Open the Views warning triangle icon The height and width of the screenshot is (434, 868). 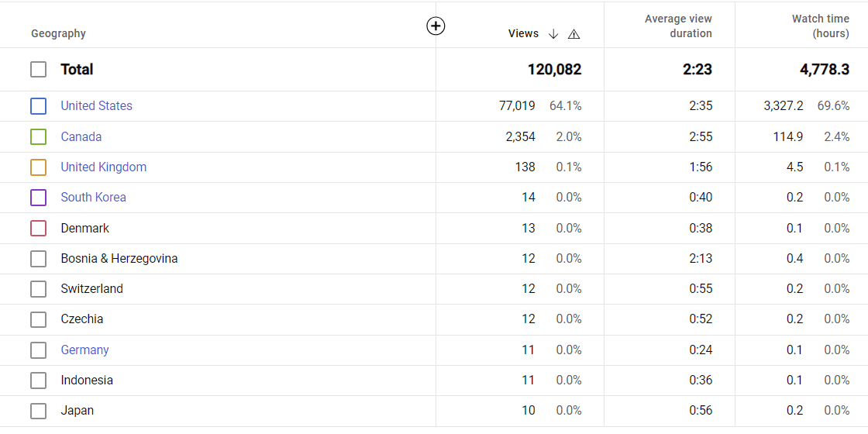pos(574,34)
